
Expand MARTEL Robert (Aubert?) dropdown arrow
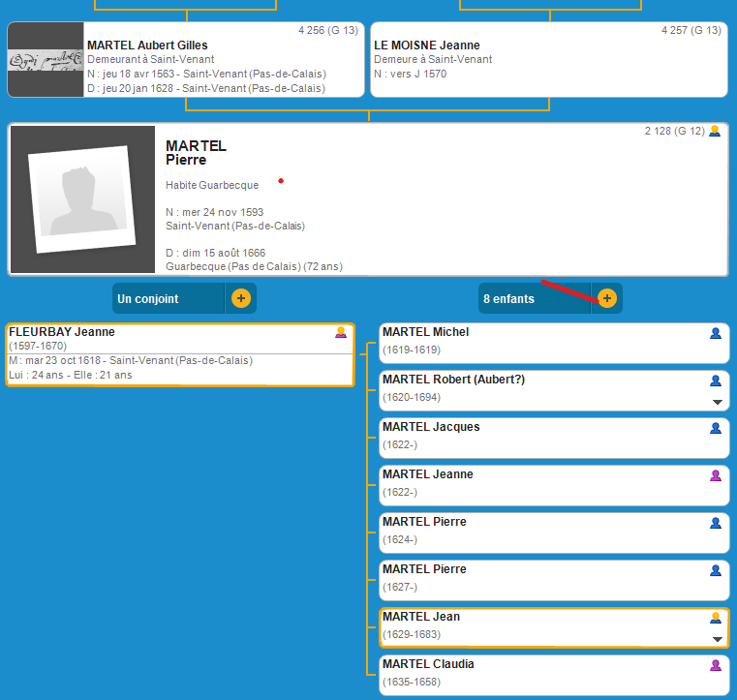pyautogui.click(x=718, y=402)
